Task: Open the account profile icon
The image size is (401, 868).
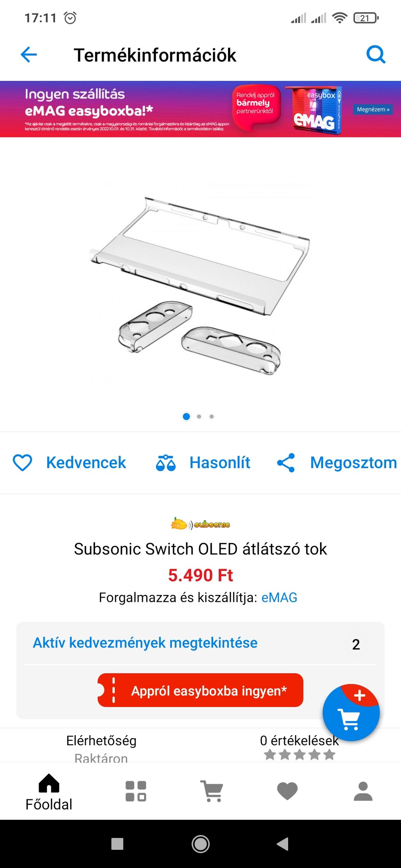Action: tap(363, 791)
